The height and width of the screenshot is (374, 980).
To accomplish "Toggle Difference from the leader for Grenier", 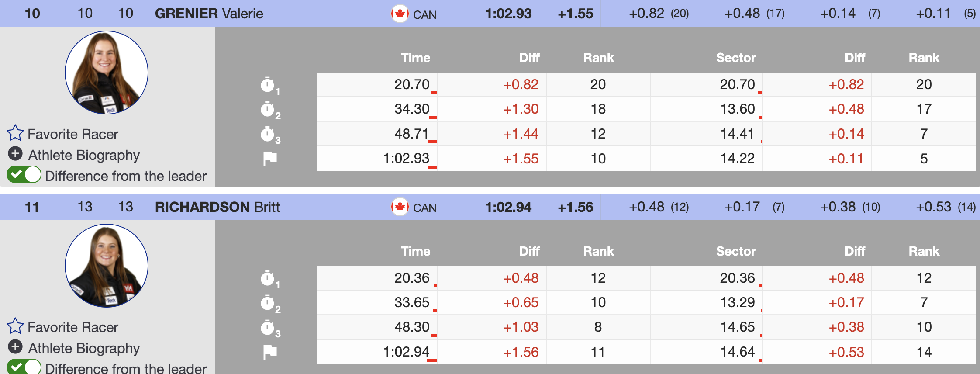I will click(x=24, y=175).
